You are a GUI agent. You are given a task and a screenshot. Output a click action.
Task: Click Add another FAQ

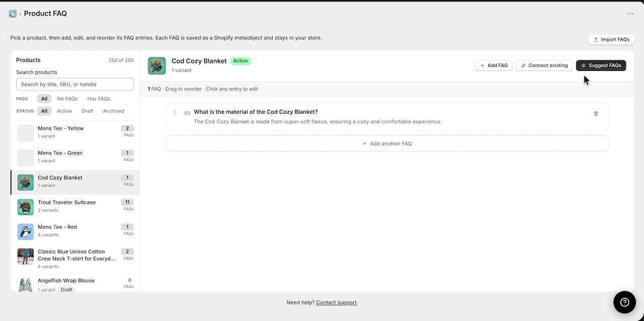pyautogui.click(x=387, y=143)
